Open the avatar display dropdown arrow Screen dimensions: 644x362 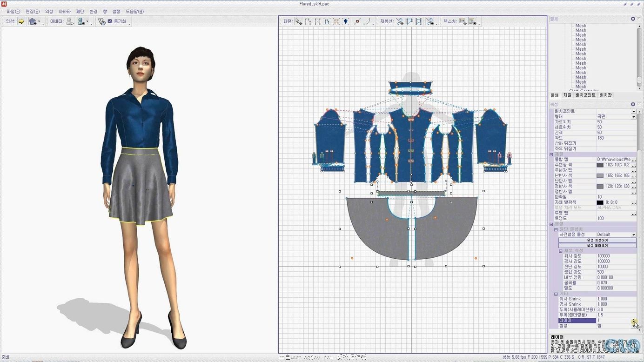[87, 21]
